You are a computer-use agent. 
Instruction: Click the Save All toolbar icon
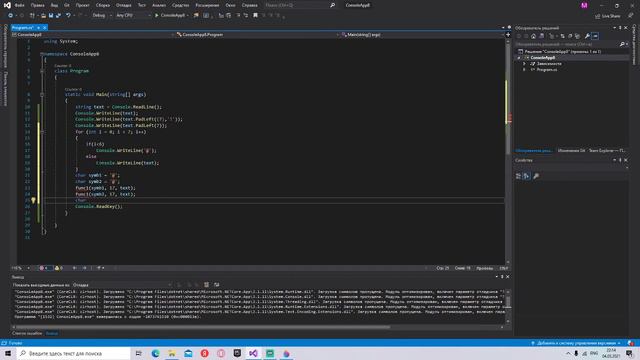click(58, 16)
